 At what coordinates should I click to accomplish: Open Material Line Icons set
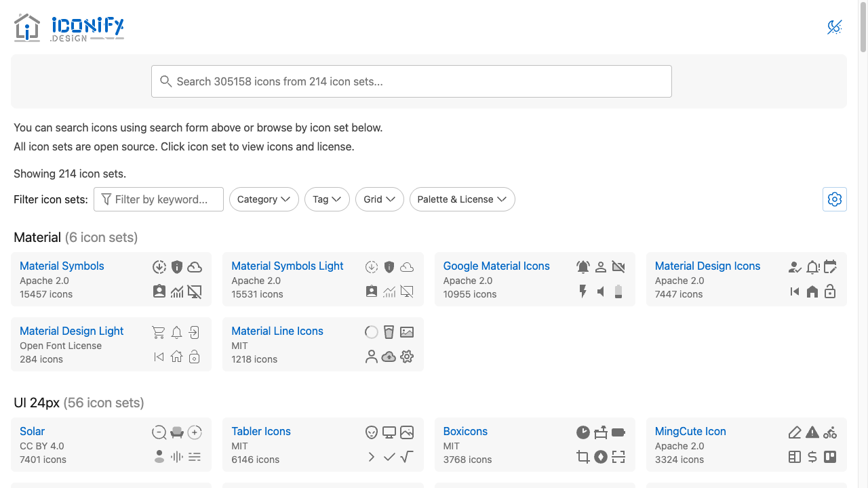tap(277, 331)
